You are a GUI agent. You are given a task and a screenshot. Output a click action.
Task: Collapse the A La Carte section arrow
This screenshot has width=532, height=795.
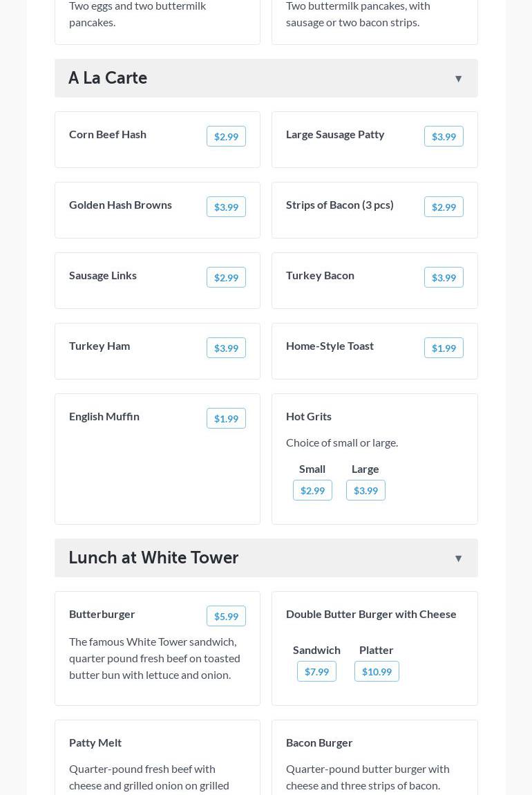tap(458, 79)
